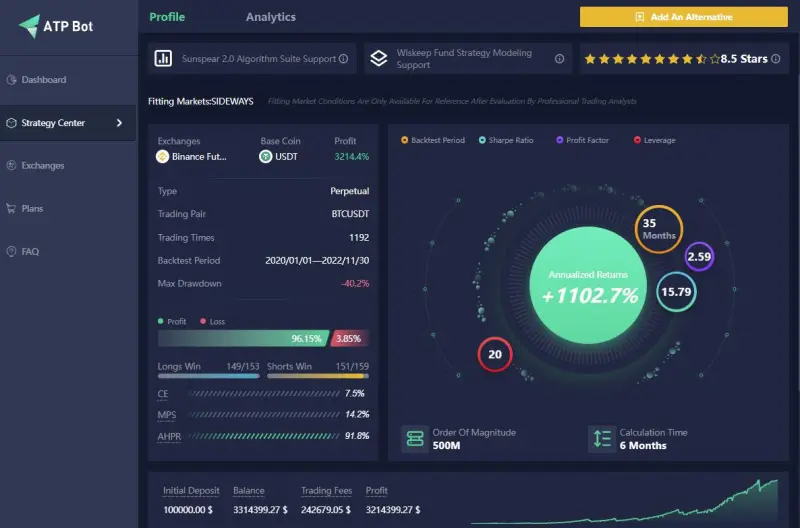This screenshot has height=528, width=800.
Task: Open the FAQ sidebar entry
Action: pos(30,252)
